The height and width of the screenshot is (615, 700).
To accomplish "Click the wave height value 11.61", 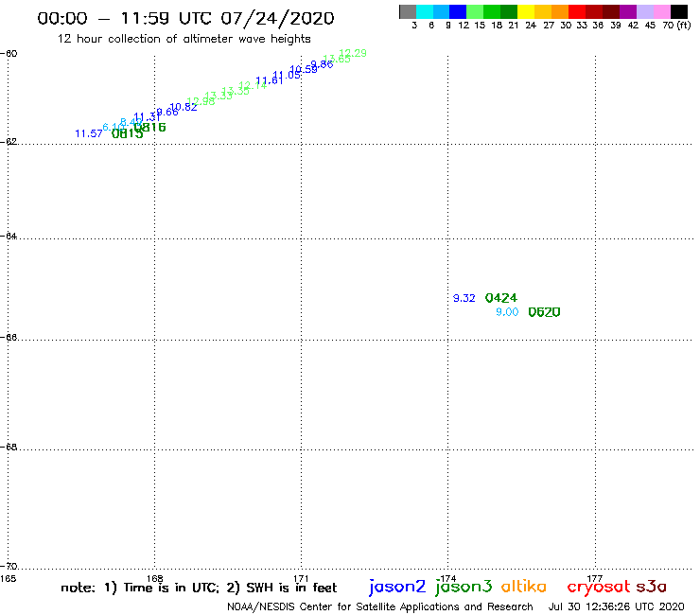I will [x=270, y=81].
